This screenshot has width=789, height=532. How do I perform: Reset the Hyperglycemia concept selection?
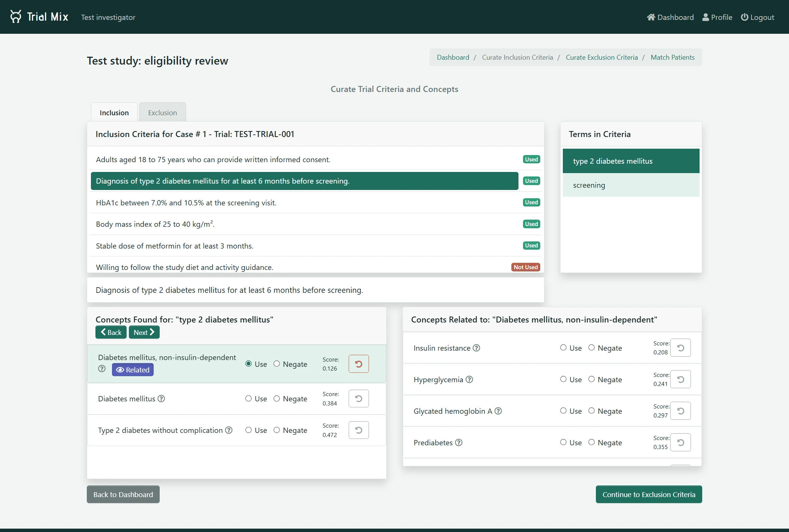click(680, 379)
